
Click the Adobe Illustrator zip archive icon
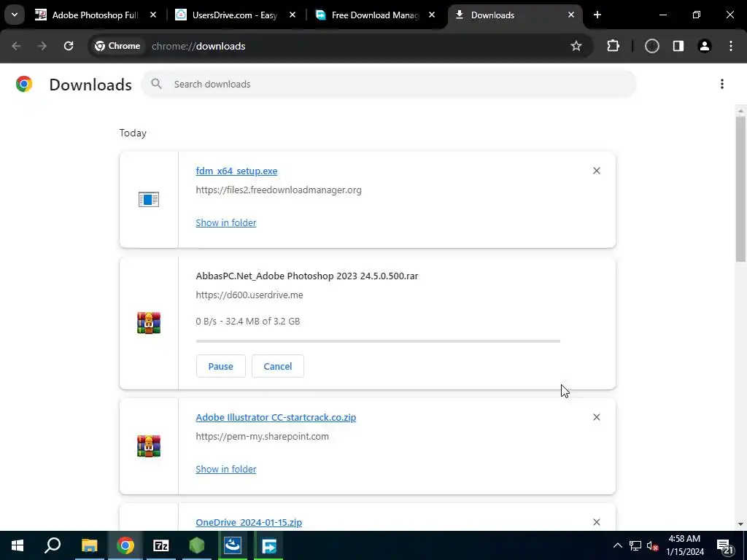pyautogui.click(x=149, y=446)
